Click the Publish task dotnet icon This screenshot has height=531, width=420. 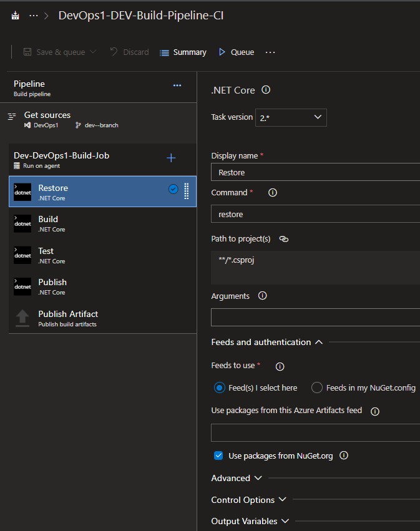pyautogui.click(x=22, y=286)
